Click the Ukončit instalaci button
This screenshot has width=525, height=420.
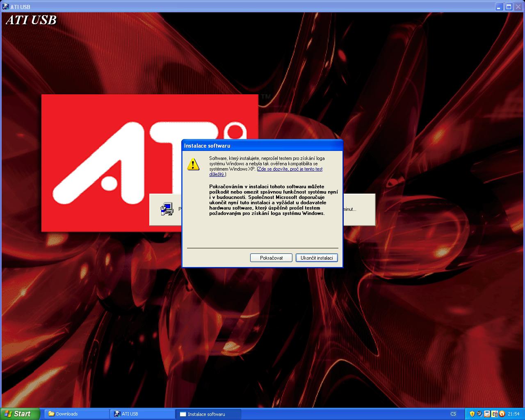tap(317, 258)
